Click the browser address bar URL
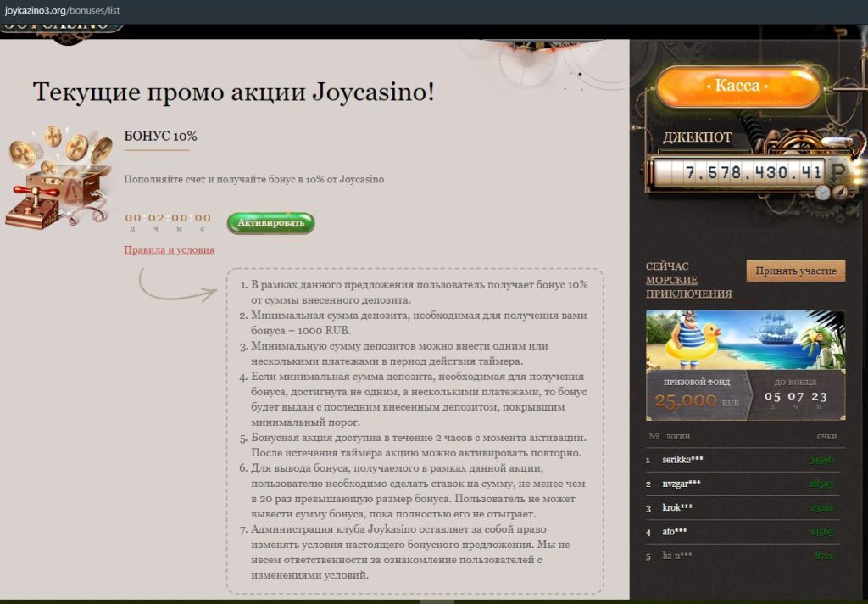The width and height of the screenshot is (868, 604). click(62, 10)
